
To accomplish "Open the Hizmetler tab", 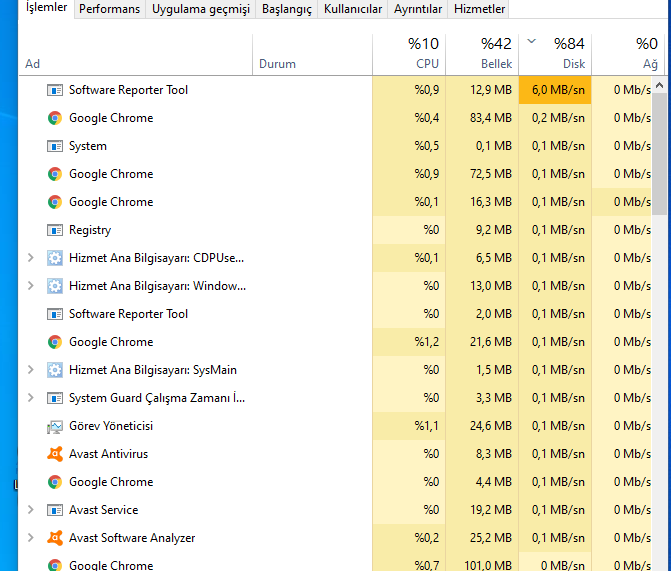I will [x=479, y=9].
